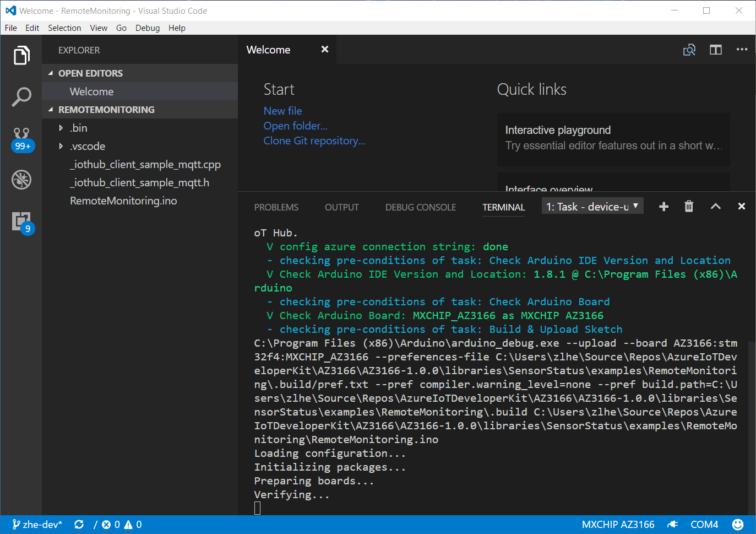The height and width of the screenshot is (534, 756).
Task: Click the terminal cursor input area
Action: [257, 508]
